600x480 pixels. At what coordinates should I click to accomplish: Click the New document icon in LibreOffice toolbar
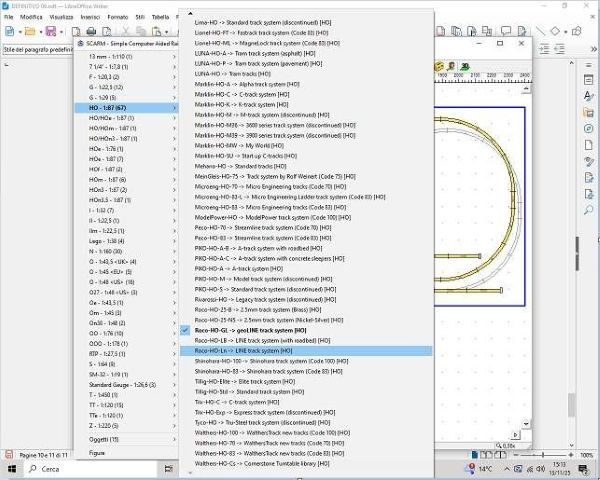[10, 32]
